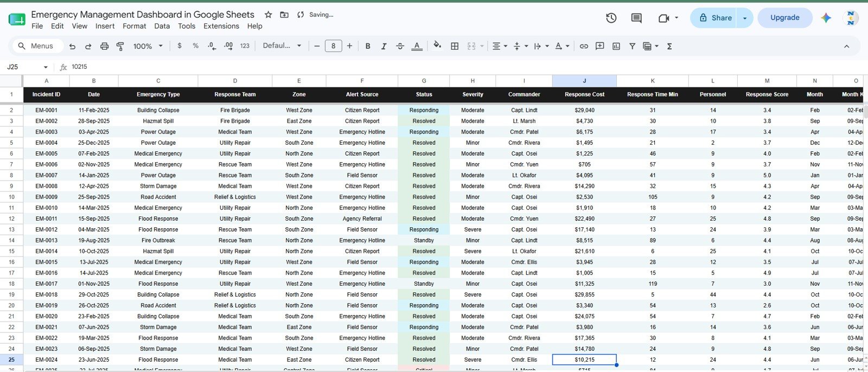Increase font size with plus

(349, 46)
